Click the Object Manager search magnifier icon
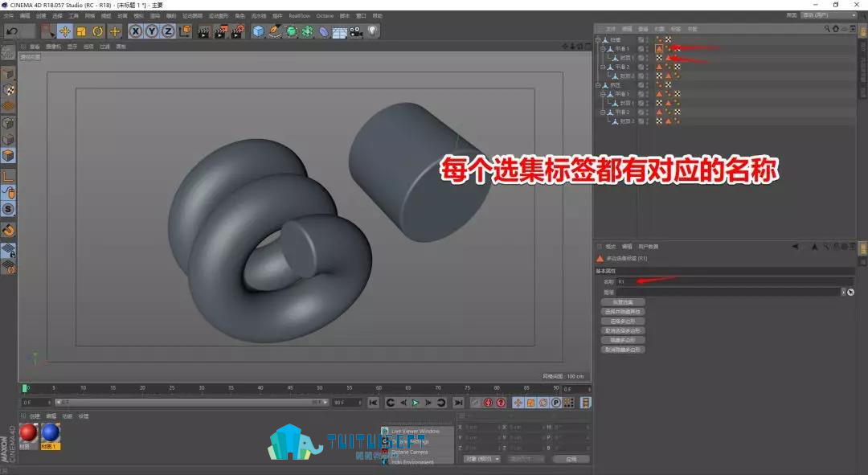This screenshot has width=868, height=475. coord(827,29)
